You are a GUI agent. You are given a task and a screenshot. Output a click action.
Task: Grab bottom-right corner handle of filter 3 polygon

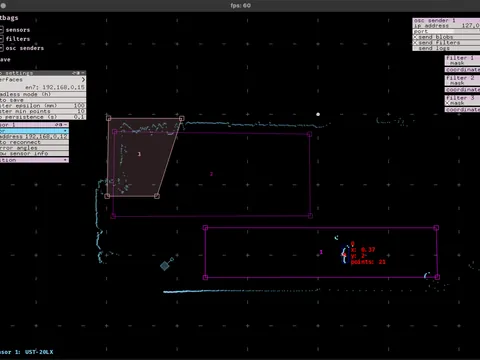[157, 196]
